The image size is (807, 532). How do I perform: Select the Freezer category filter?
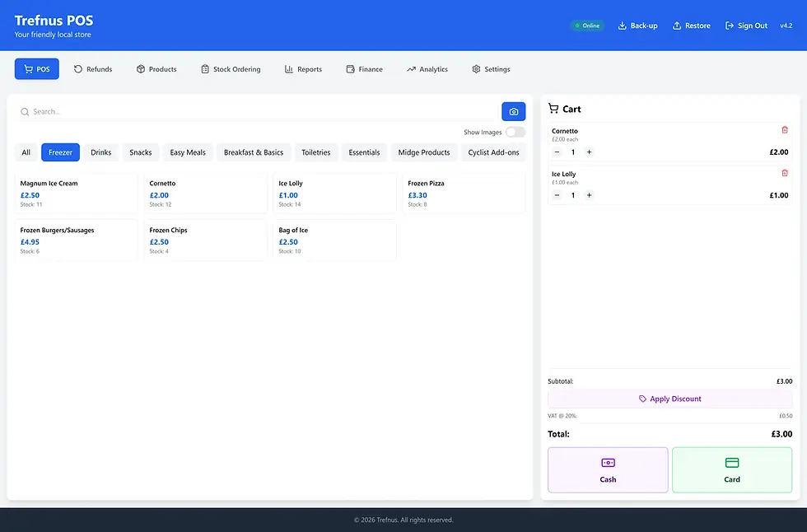60,152
